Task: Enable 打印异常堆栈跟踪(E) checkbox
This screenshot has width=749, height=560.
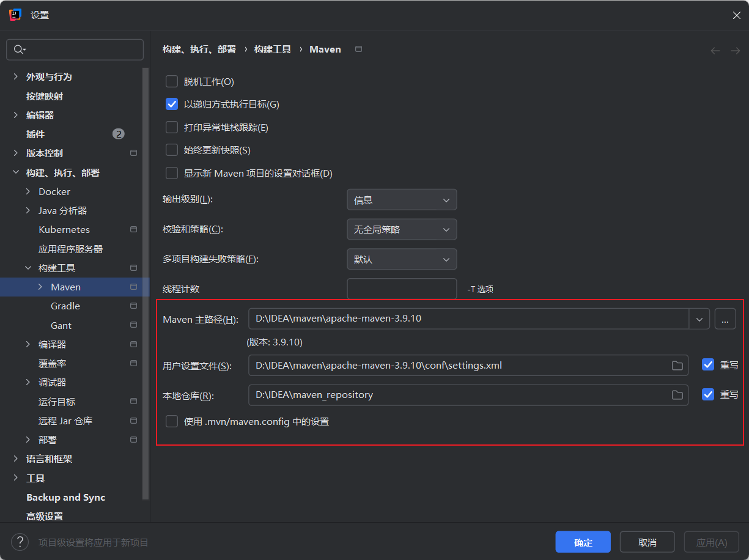Action: (172, 127)
